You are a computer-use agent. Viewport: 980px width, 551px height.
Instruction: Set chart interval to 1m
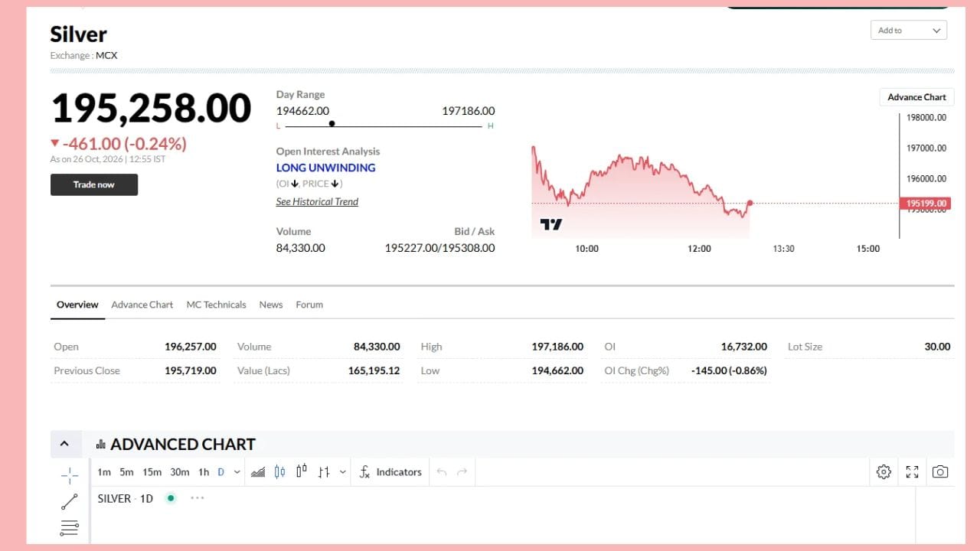[104, 472]
